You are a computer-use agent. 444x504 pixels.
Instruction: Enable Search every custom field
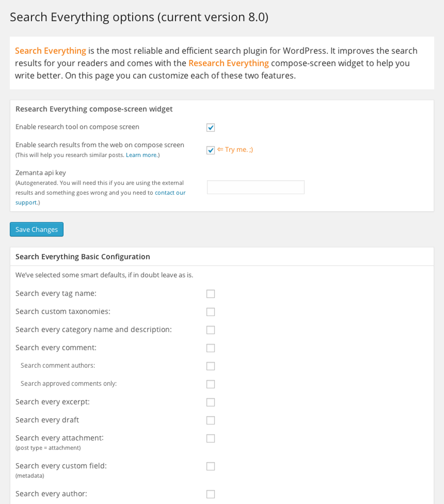(211, 467)
